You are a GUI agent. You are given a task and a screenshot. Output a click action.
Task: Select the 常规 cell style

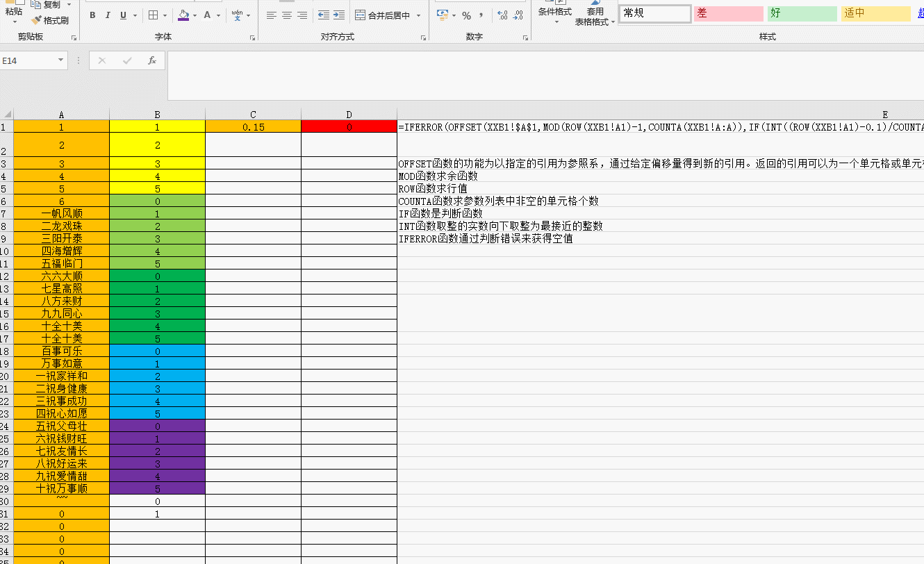(655, 13)
